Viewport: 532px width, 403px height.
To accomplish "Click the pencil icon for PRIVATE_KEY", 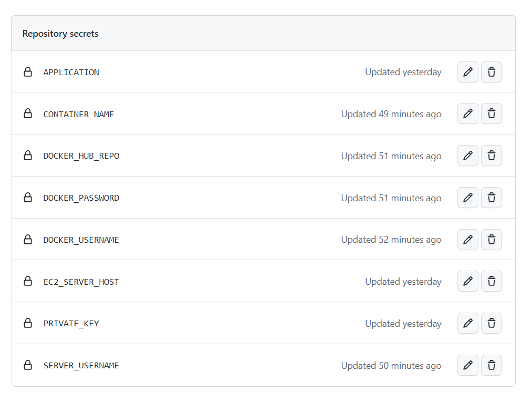I will click(467, 323).
